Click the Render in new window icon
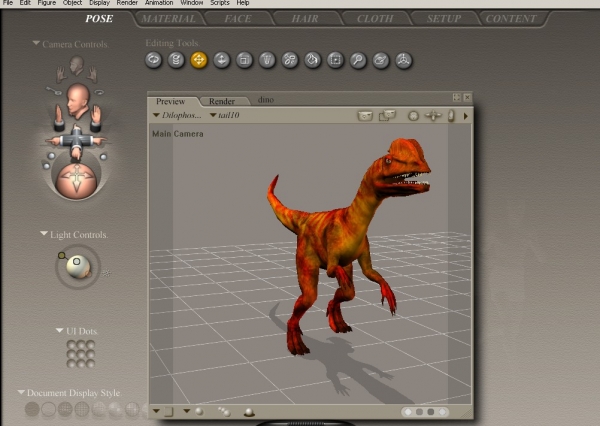The height and width of the screenshot is (426, 600). coord(387,115)
